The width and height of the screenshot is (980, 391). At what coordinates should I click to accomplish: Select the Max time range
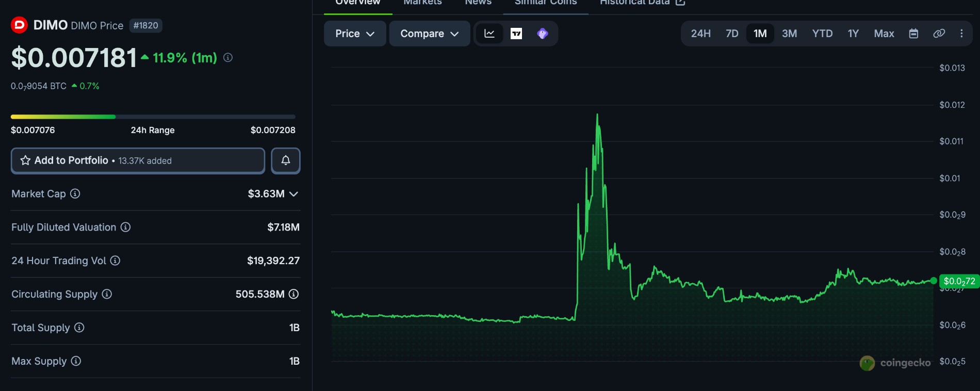[884, 34]
